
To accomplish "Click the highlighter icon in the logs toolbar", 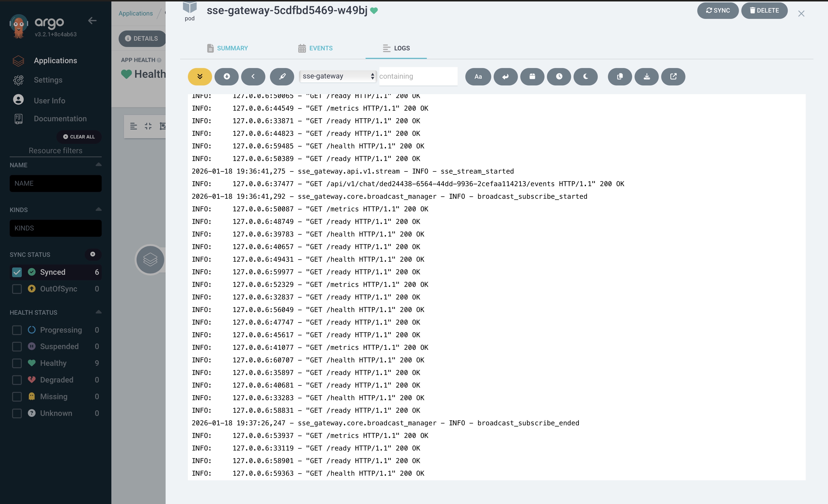I will 282,76.
